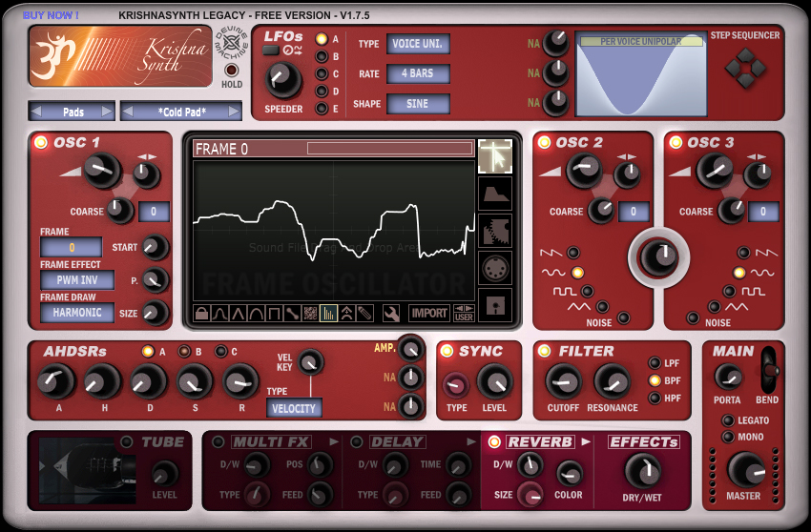This screenshot has width=811, height=532.
Task: Enable the TUBE effect LED
Action: coord(127,441)
